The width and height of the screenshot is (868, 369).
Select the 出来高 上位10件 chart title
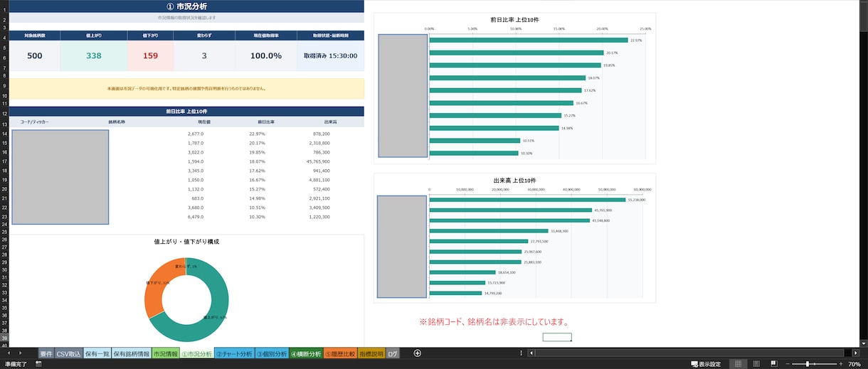click(x=514, y=181)
